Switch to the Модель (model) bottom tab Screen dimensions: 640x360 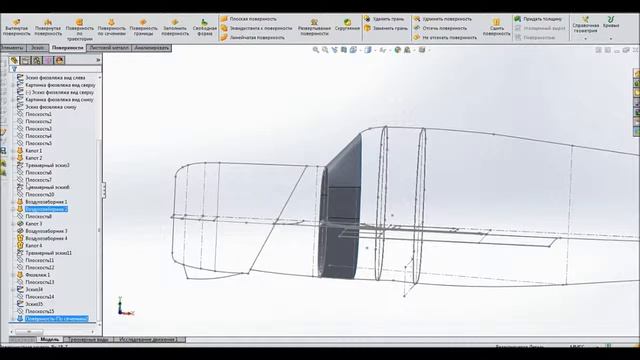tap(50, 340)
